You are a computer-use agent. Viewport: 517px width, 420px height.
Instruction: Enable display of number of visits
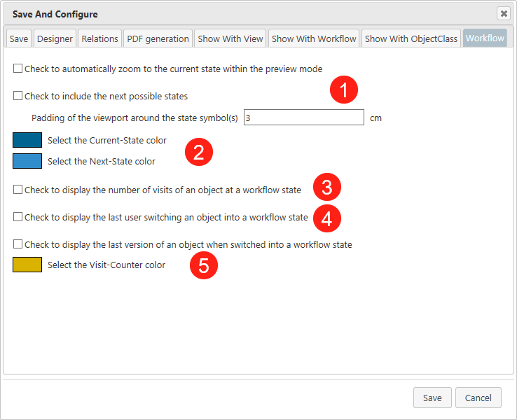click(x=18, y=189)
